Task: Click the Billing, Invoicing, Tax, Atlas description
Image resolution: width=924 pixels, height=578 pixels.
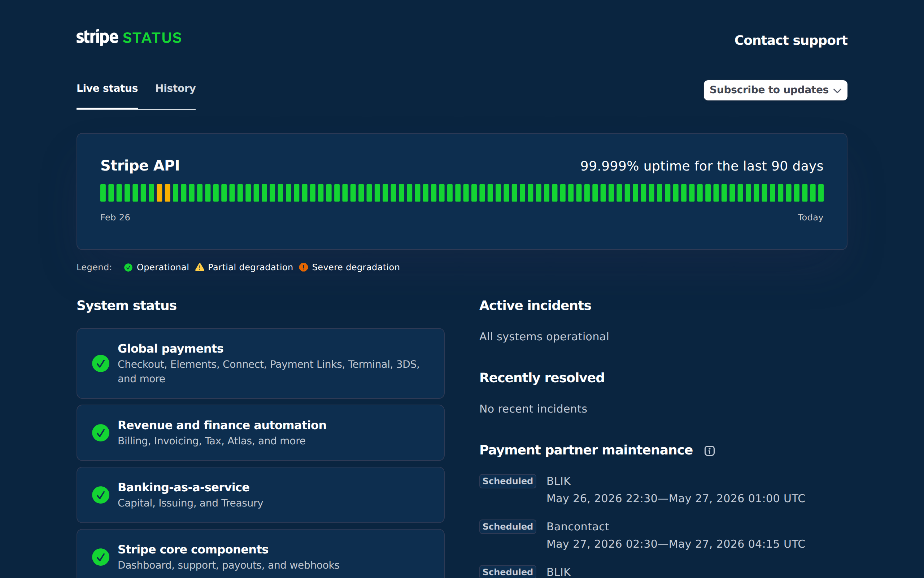Action: pyautogui.click(x=212, y=441)
